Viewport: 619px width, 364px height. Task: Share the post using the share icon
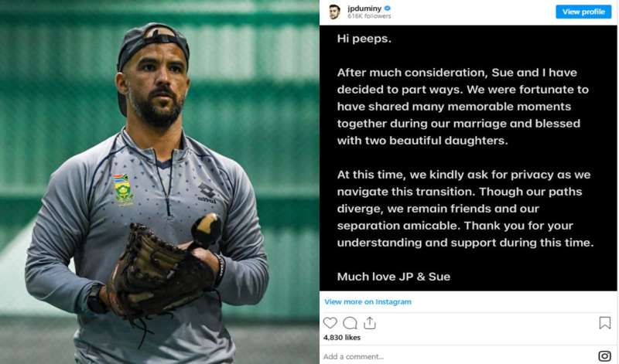[x=369, y=323]
